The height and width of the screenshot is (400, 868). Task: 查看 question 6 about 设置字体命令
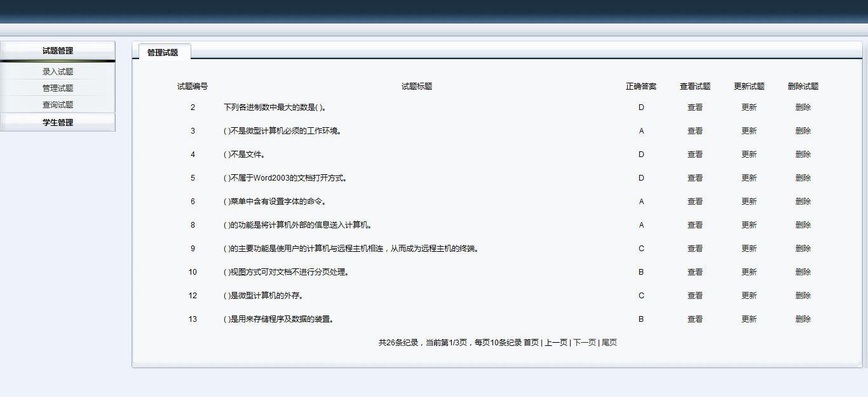[695, 201]
